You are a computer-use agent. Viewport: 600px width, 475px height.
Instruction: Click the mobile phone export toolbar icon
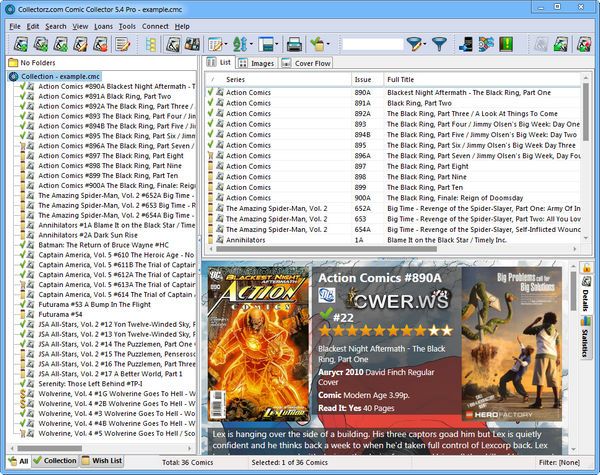coord(463,45)
